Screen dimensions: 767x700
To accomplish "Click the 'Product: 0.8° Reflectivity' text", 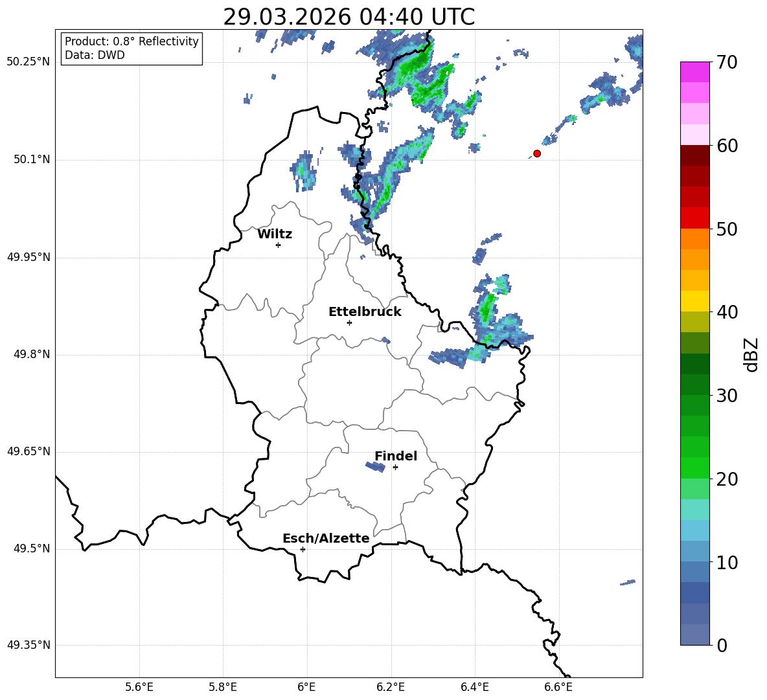I will pos(132,41).
